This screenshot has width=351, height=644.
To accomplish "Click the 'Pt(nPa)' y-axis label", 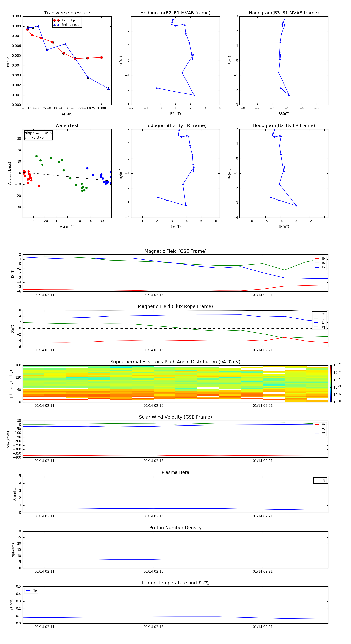I will (x=8, y=61).
